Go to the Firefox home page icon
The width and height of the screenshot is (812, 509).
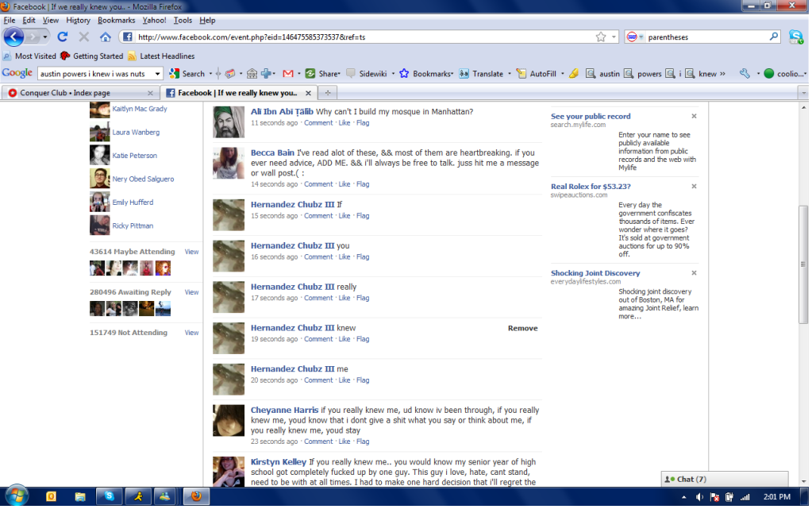point(105,37)
